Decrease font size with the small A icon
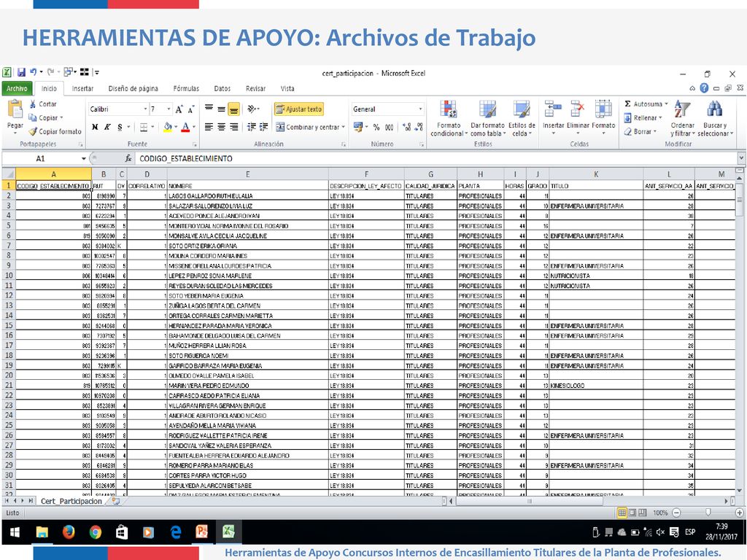Screen dimensions: 747x560 coord(190,109)
